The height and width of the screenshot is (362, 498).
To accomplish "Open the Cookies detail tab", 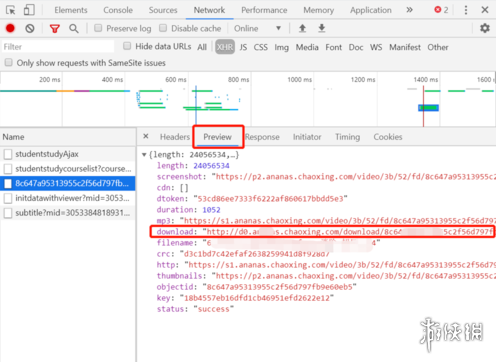I will [x=388, y=137].
